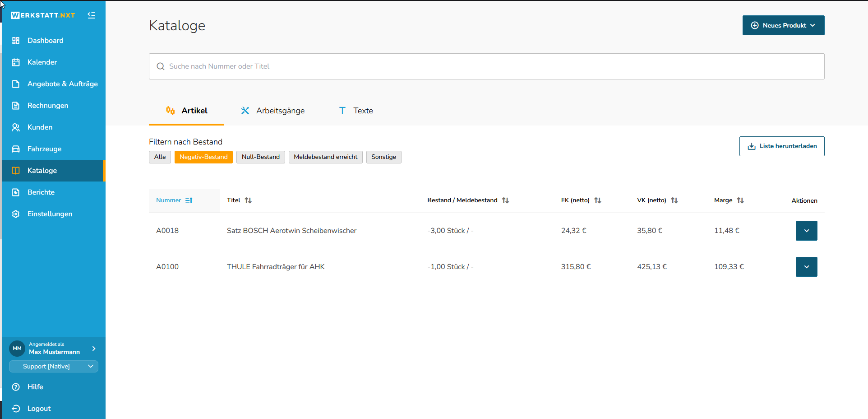Open Berichte in sidebar

[54, 192]
